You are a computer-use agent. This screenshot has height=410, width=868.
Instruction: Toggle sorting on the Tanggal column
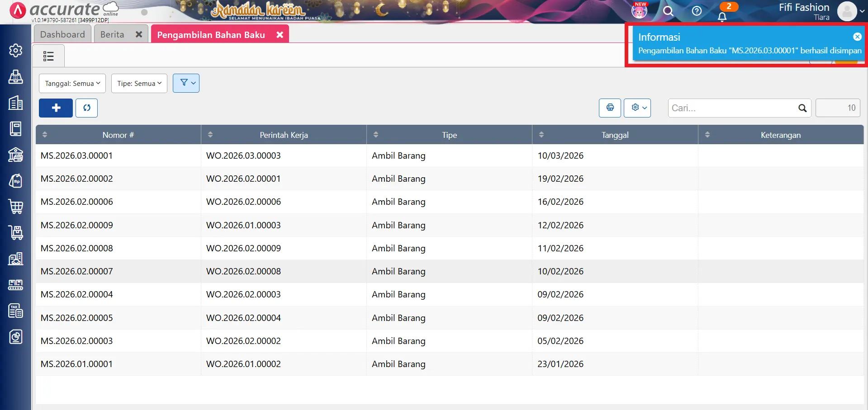point(615,135)
